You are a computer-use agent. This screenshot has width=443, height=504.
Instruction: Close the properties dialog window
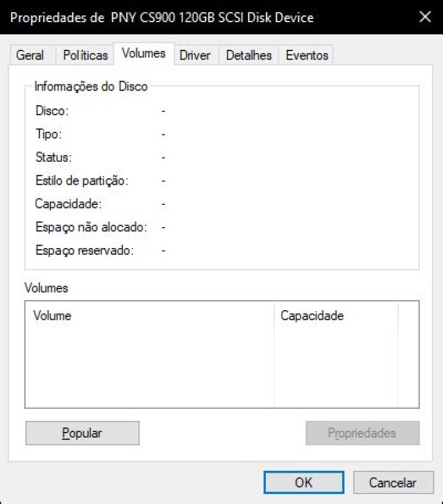pos(425,17)
